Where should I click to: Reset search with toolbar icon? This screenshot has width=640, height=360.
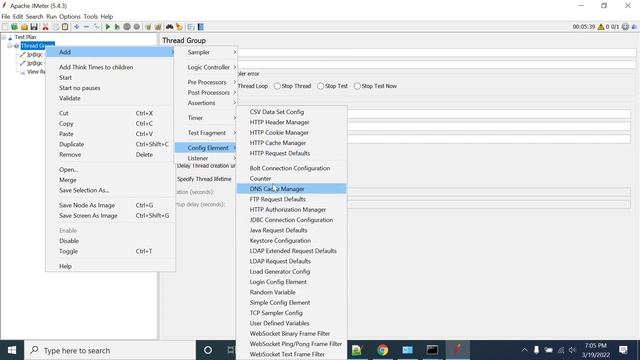pos(179,27)
